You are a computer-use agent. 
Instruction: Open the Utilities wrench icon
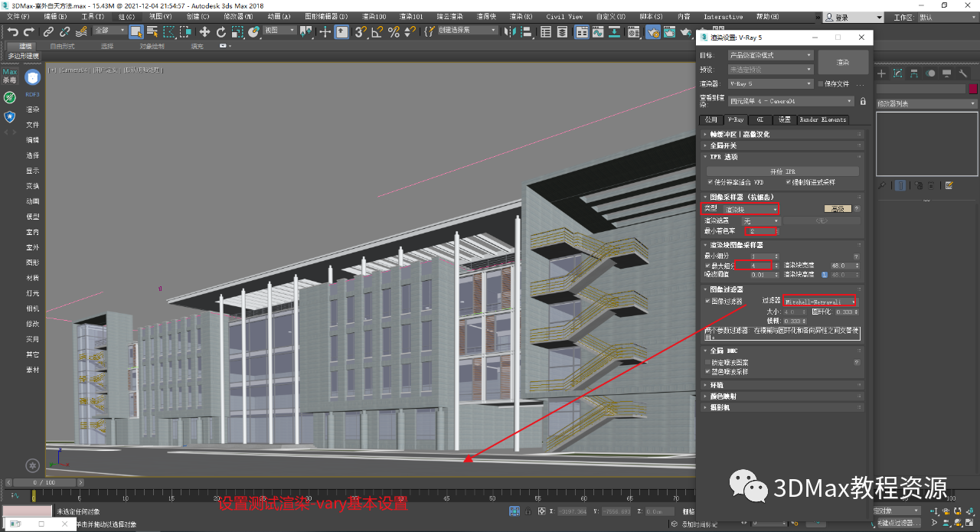tap(963, 73)
